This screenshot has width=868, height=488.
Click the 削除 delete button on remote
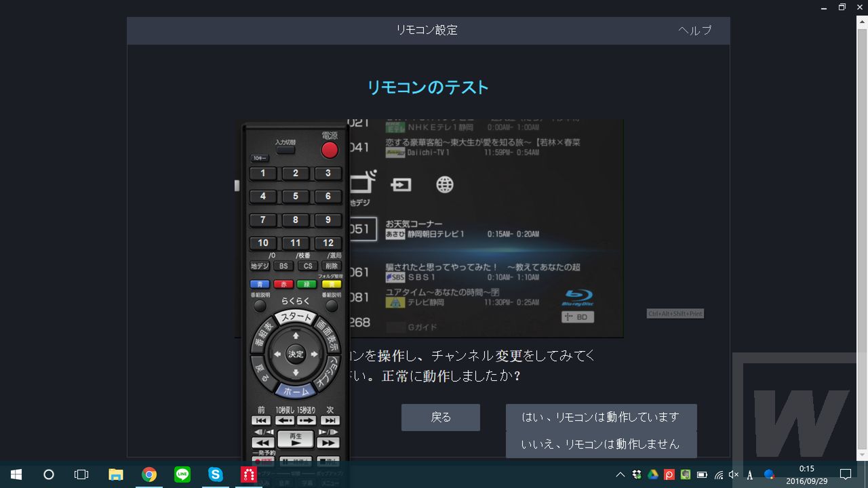coord(331,266)
